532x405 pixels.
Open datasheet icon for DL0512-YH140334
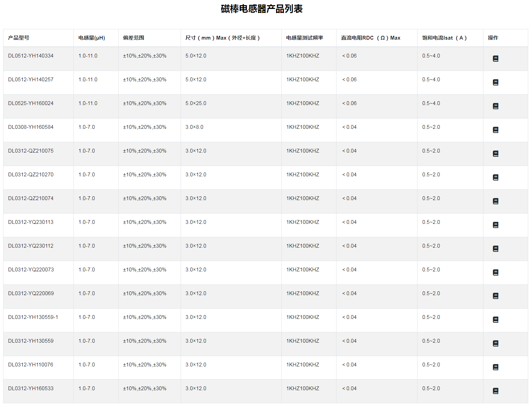pyautogui.click(x=495, y=59)
